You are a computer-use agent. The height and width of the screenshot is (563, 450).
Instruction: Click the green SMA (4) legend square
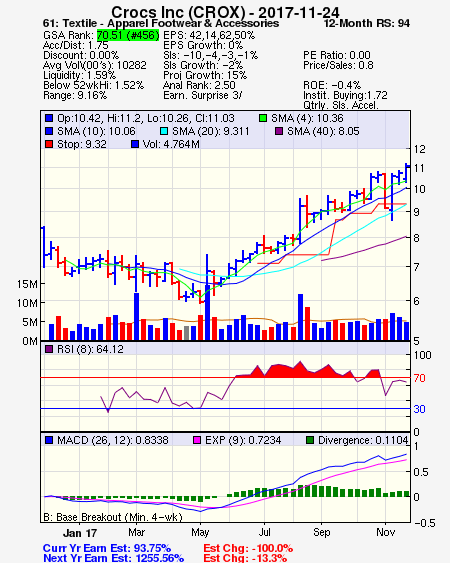coord(263,118)
